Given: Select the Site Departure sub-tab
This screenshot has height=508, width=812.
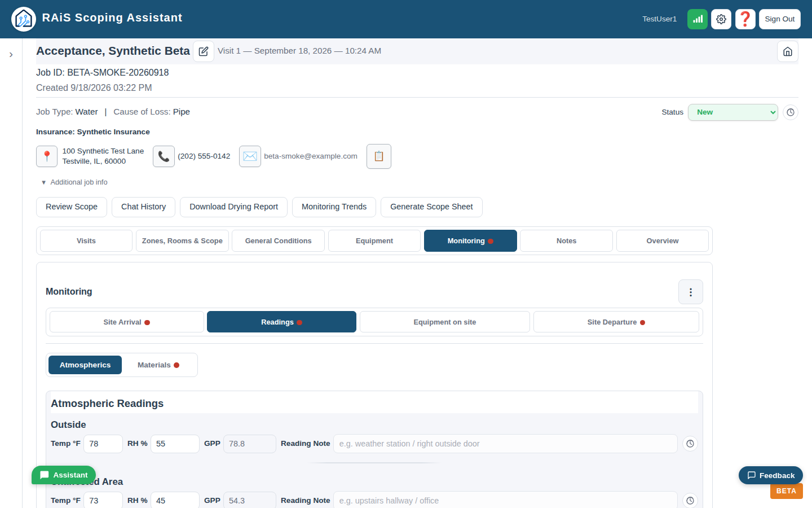Looking at the screenshot, I should (616, 322).
